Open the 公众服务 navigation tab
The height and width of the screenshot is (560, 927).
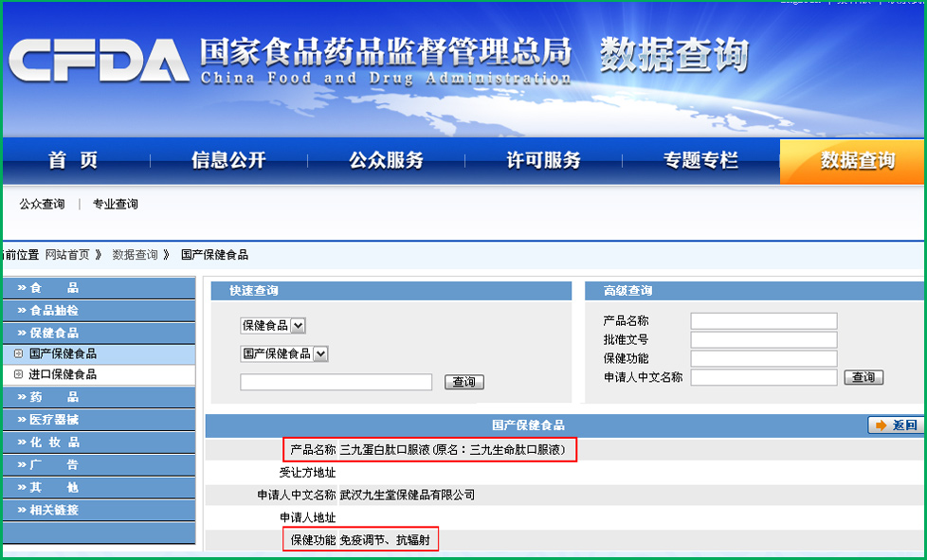[386, 160]
